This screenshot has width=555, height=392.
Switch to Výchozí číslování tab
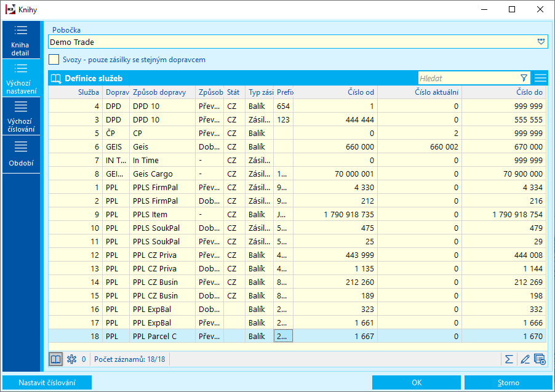tap(20, 116)
